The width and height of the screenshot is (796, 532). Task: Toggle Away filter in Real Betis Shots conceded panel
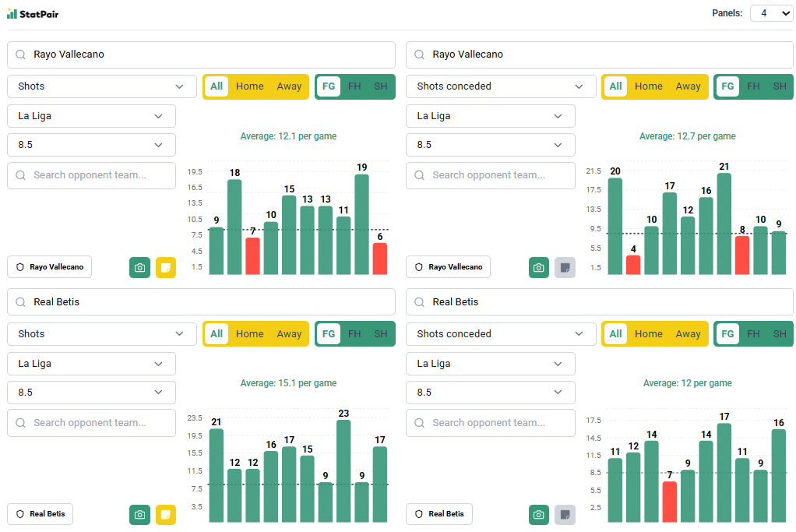coord(688,334)
